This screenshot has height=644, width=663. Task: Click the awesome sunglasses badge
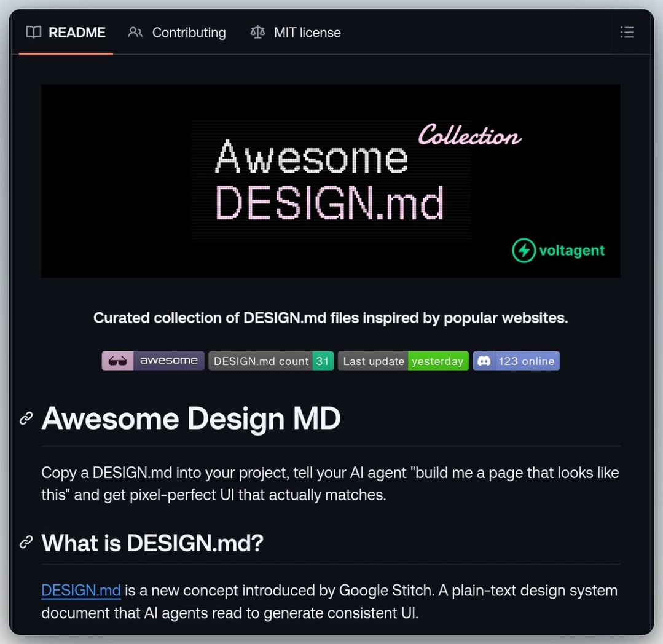[x=153, y=361]
